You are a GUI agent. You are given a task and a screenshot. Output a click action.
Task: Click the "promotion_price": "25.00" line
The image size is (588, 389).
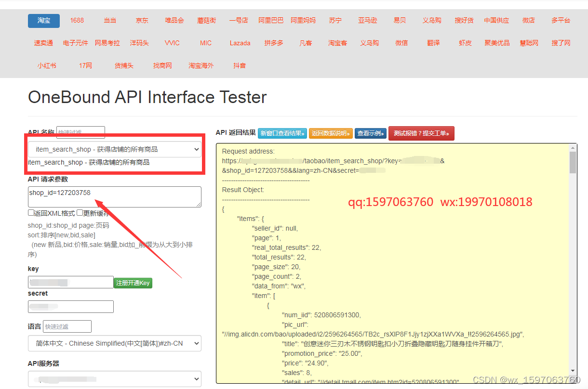coord(322,353)
